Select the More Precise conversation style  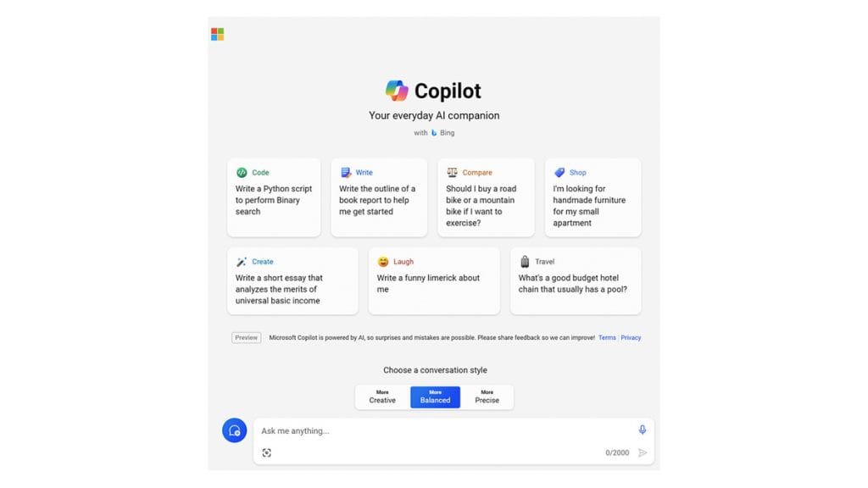(487, 396)
